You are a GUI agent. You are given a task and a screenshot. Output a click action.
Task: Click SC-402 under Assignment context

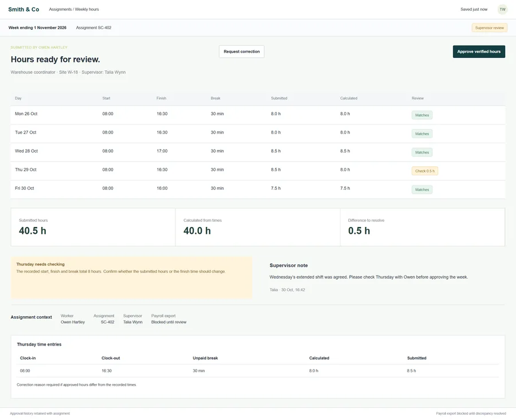[108, 322]
